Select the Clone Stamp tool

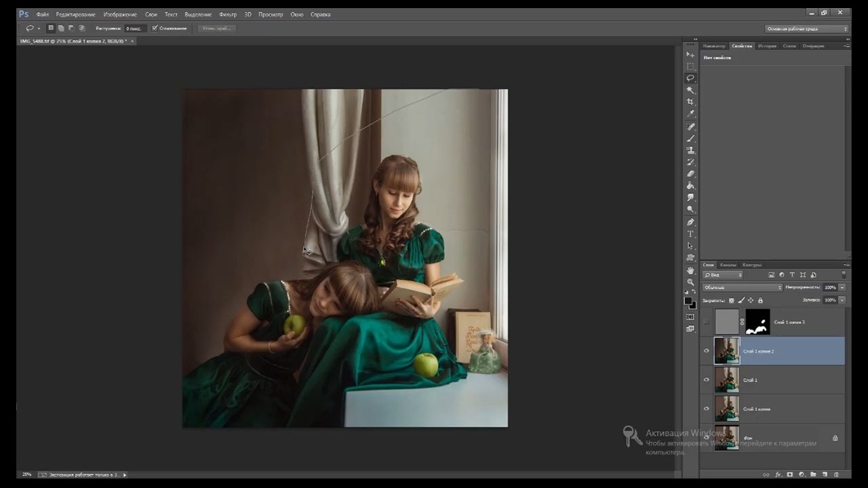click(x=690, y=150)
